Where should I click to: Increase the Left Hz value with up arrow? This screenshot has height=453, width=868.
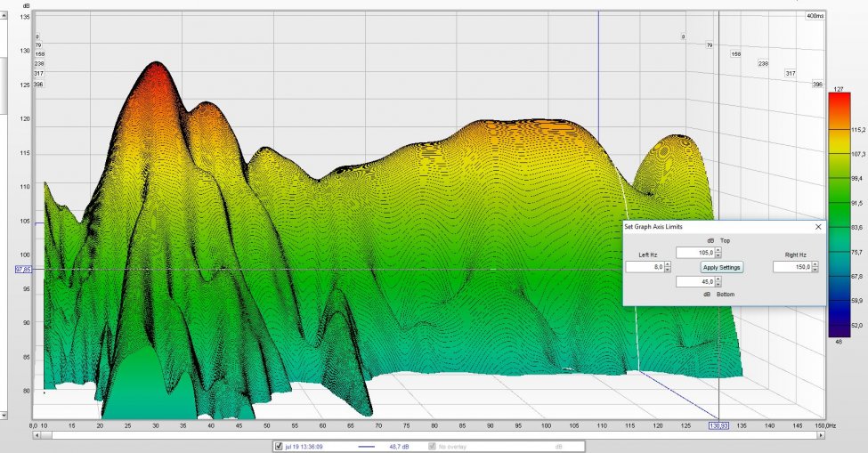668,264
